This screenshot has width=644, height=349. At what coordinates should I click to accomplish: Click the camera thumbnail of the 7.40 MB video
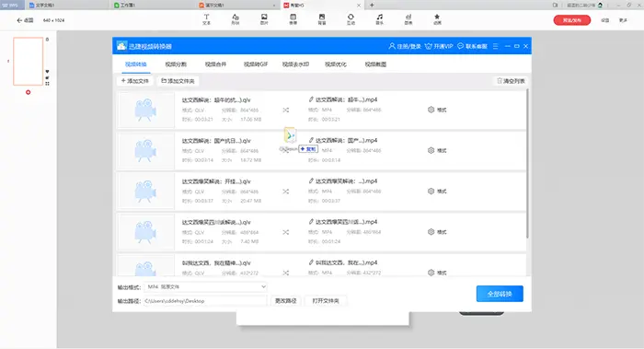(x=145, y=232)
